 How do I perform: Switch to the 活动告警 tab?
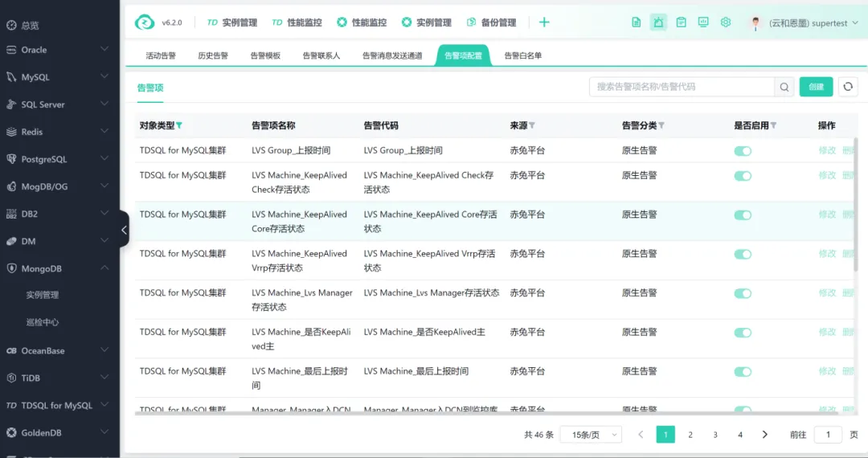pos(161,56)
